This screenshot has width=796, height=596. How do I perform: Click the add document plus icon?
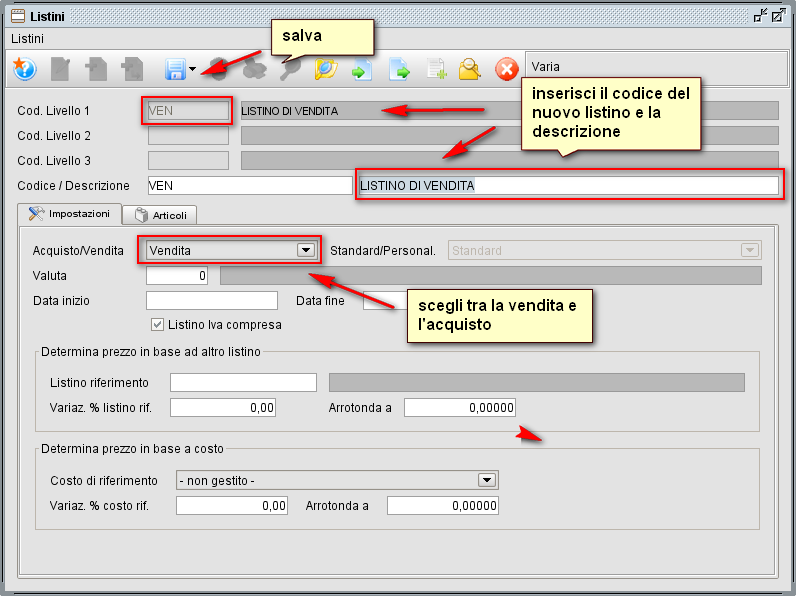click(436, 70)
